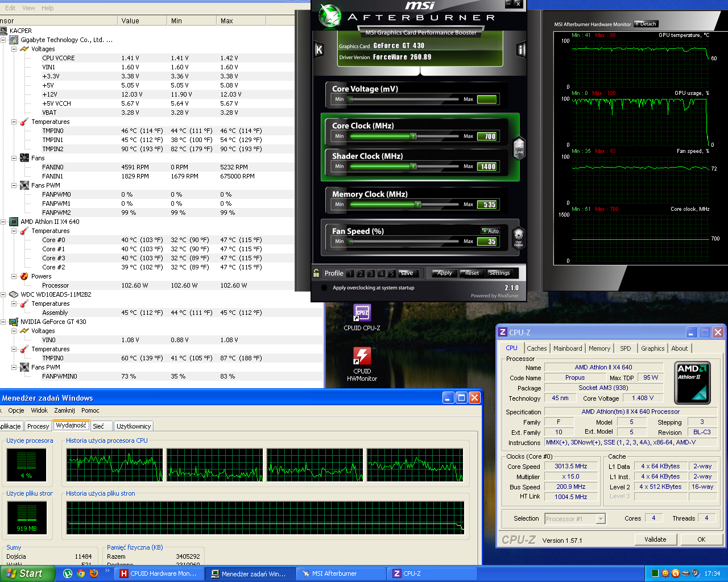The width and height of the screenshot is (728, 582).
Task: Select profile slot 1 in Afterburner
Action: click(x=350, y=273)
